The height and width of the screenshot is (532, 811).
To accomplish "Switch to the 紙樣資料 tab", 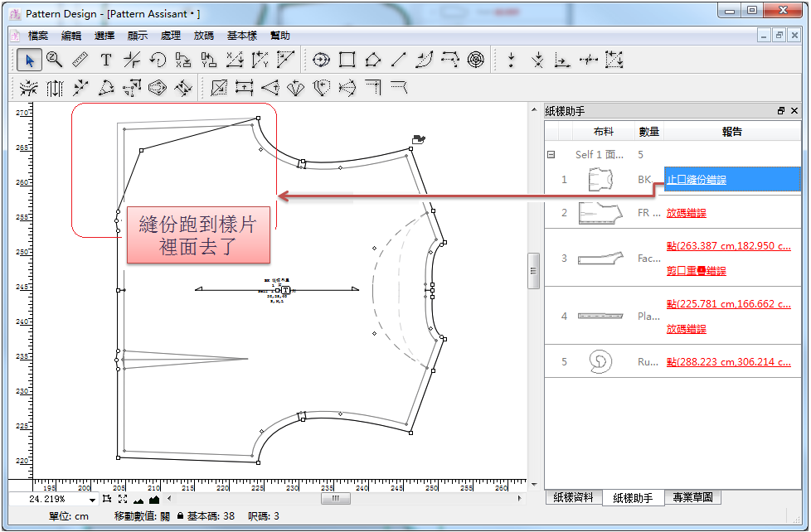I will [x=574, y=498].
